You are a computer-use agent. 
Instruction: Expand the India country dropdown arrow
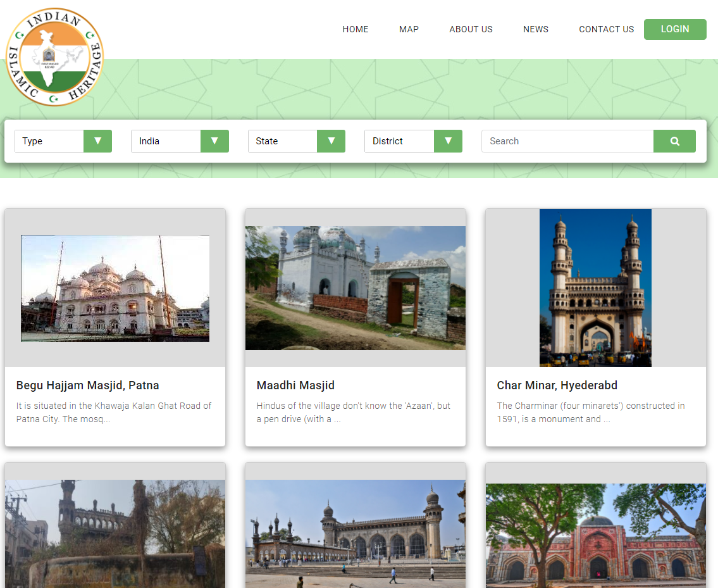(214, 141)
